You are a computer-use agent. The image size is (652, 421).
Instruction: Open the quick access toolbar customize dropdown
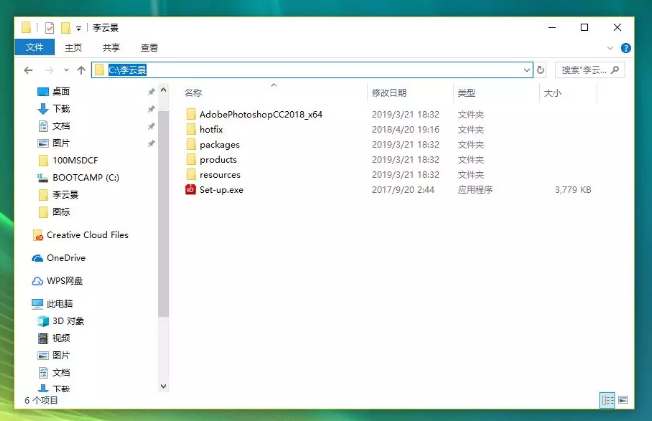click(x=78, y=28)
